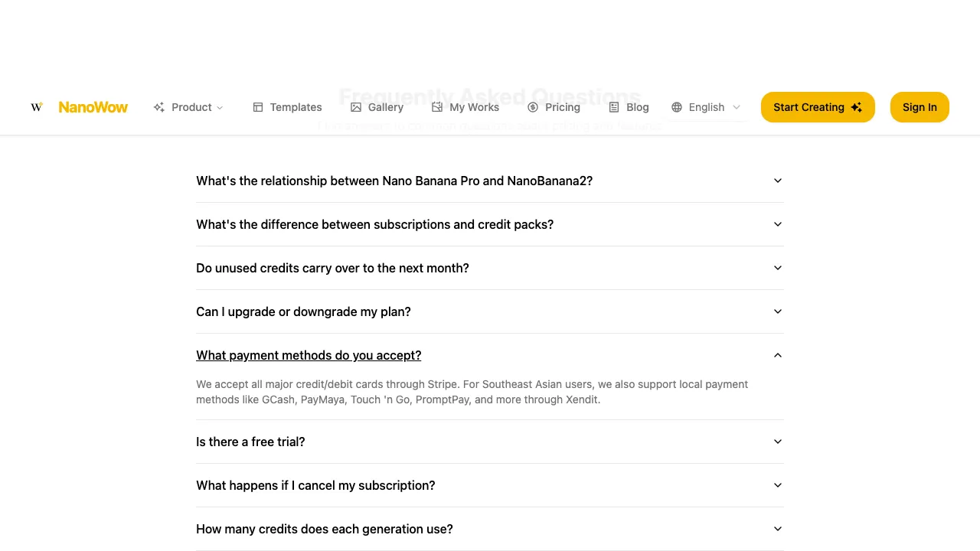The height and width of the screenshot is (551, 980).
Task: Expand 'How many credits does each generation use?'
Action: click(x=490, y=529)
